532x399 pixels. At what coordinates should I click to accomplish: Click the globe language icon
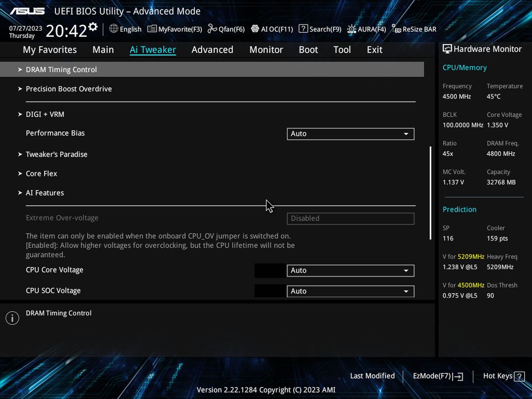113,29
